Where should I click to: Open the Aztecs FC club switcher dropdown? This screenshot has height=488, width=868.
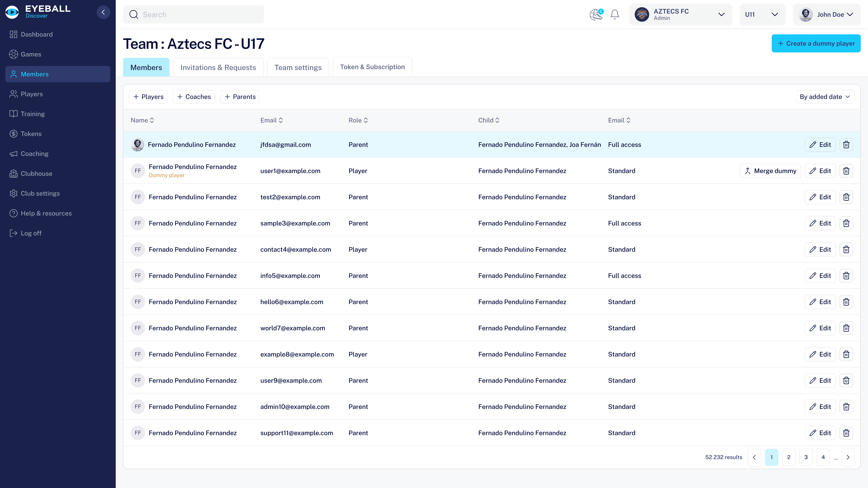pyautogui.click(x=680, y=14)
